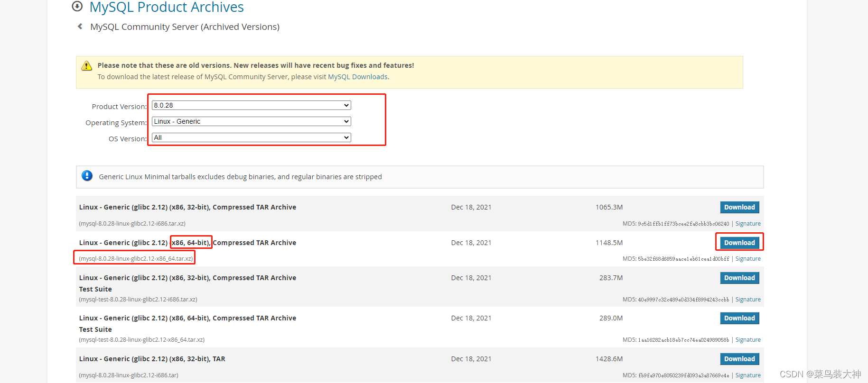Download the 32-bit TAR file (1428.6M)
Screen dimensions: 868x383
[x=739, y=359]
